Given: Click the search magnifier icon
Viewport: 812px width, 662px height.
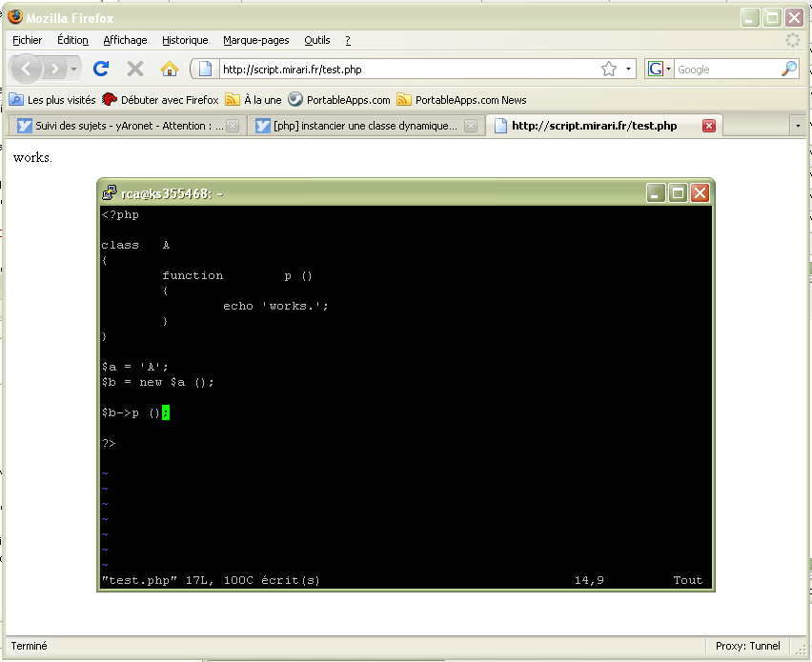Looking at the screenshot, I should pyautogui.click(x=788, y=69).
